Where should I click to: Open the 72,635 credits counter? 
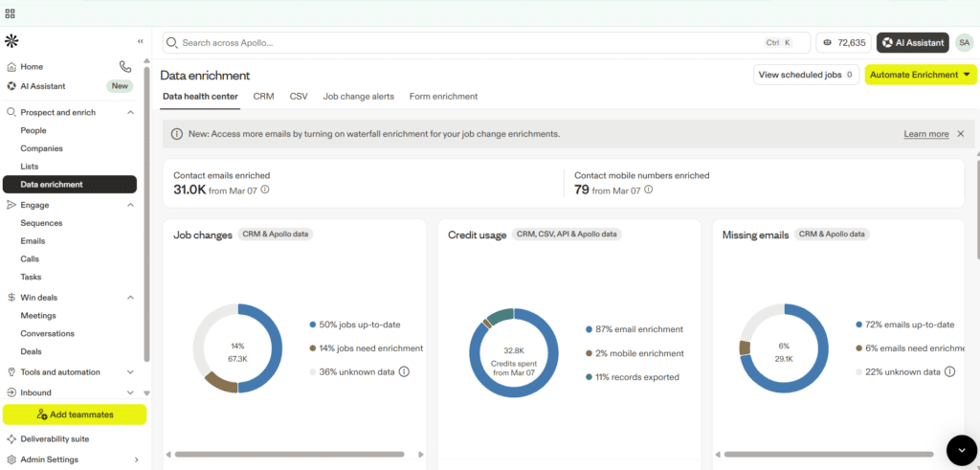(x=843, y=42)
